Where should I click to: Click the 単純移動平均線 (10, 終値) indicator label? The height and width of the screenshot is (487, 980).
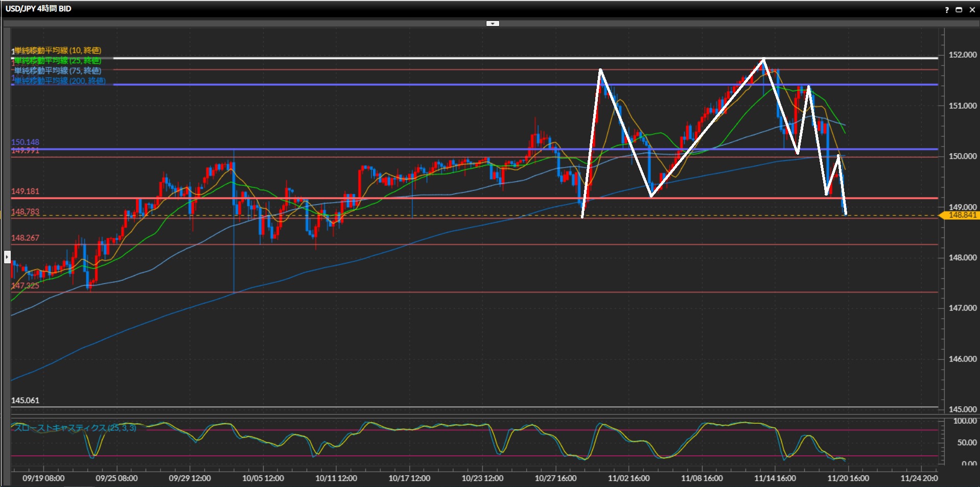pos(57,51)
